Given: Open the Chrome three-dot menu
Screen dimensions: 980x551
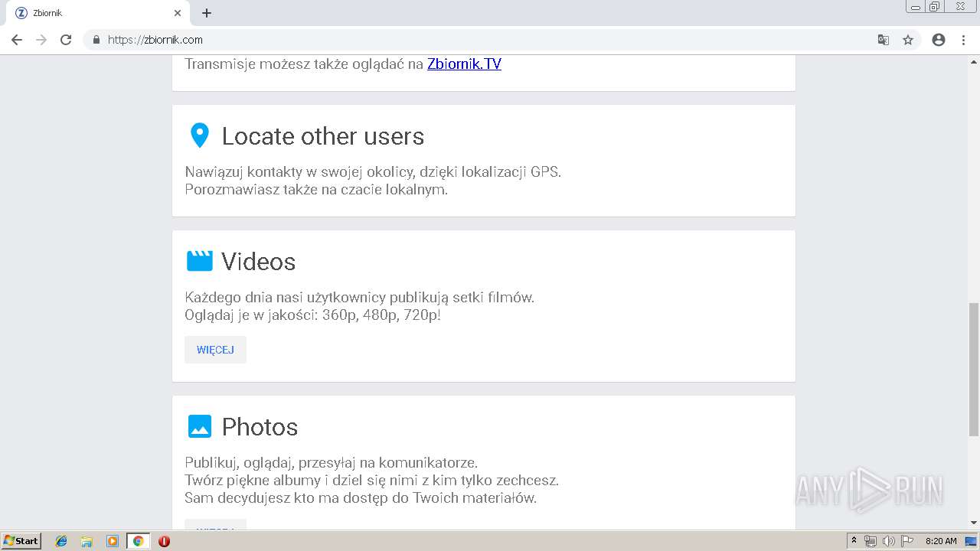Looking at the screenshot, I should pos(963,40).
